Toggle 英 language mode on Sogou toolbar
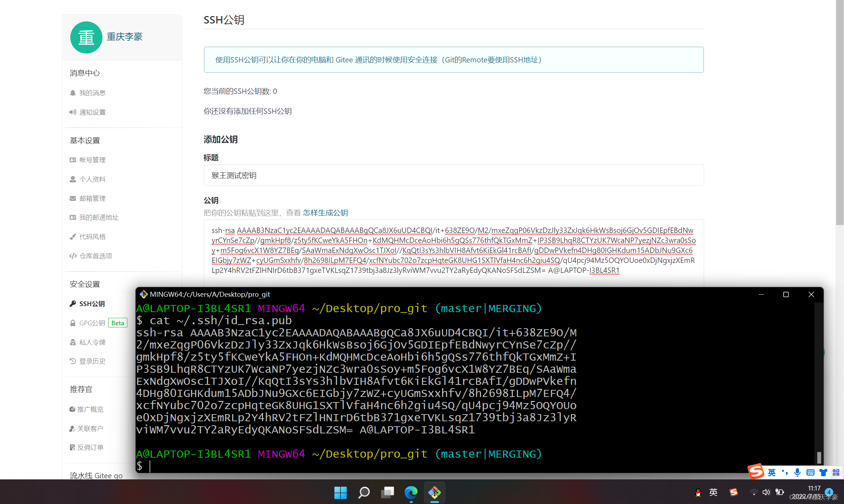 click(772, 473)
